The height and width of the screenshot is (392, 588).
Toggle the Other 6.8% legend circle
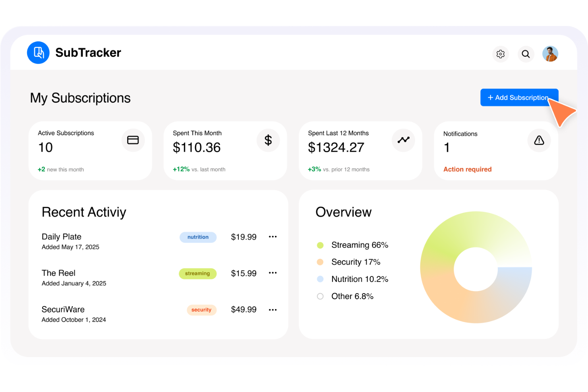click(320, 296)
